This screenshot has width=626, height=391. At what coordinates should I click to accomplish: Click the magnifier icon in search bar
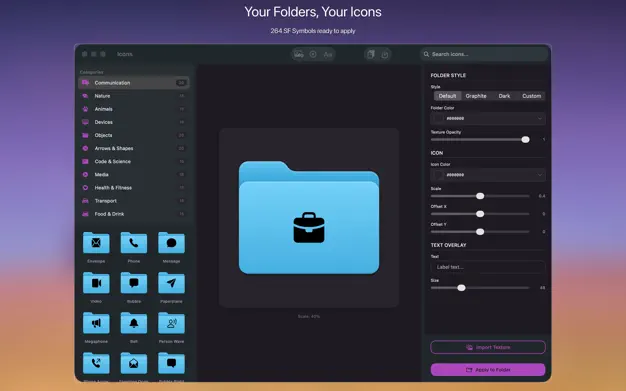(x=426, y=54)
